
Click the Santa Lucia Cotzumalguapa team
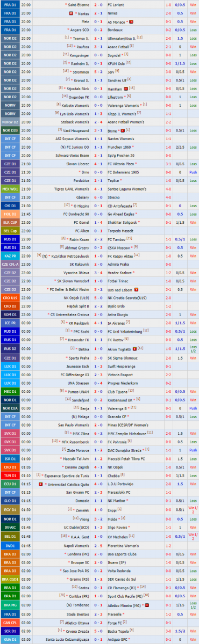tap(67, 640)
